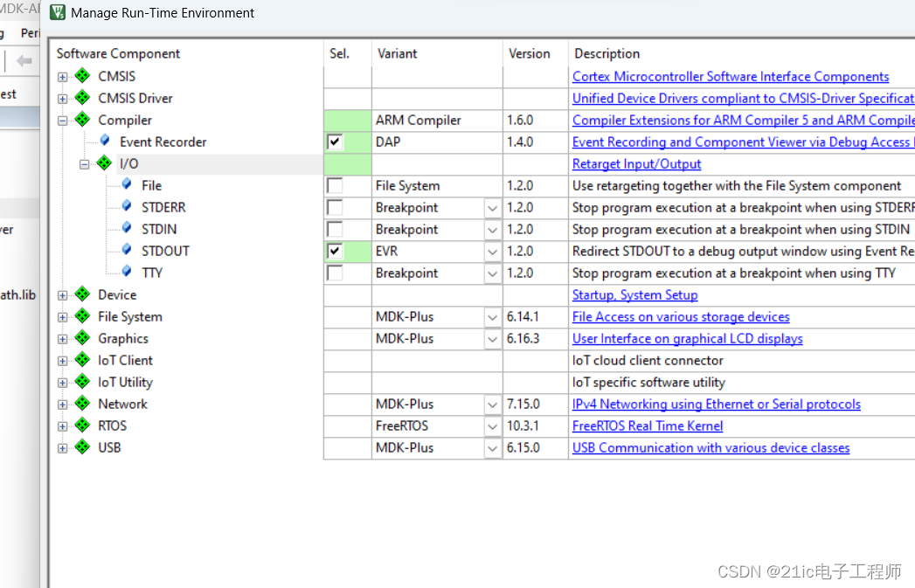The width and height of the screenshot is (915, 588).
Task: Click the File System green diamond icon
Action: coord(83,315)
